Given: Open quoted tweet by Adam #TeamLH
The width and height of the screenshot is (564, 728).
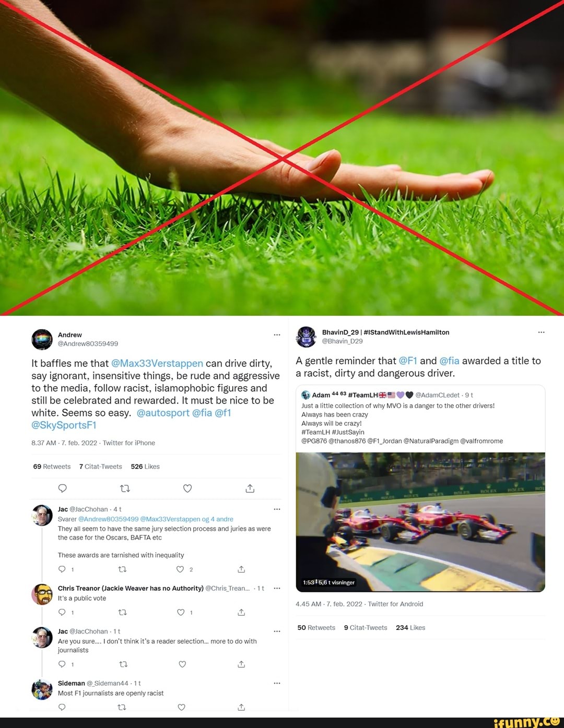Looking at the screenshot, I should [420, 419].
